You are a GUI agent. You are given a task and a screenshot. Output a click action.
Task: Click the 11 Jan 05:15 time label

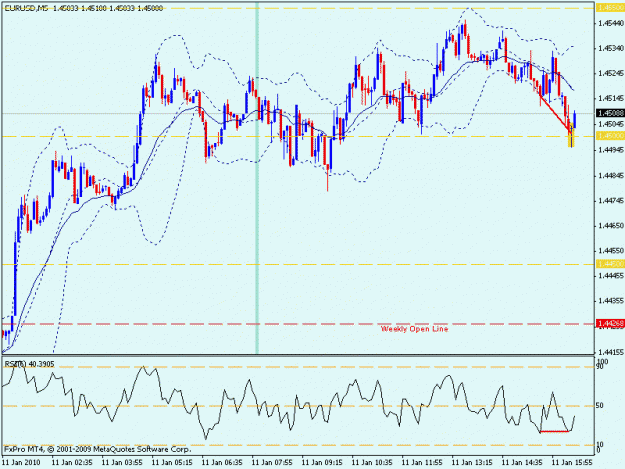click(172, 462)
